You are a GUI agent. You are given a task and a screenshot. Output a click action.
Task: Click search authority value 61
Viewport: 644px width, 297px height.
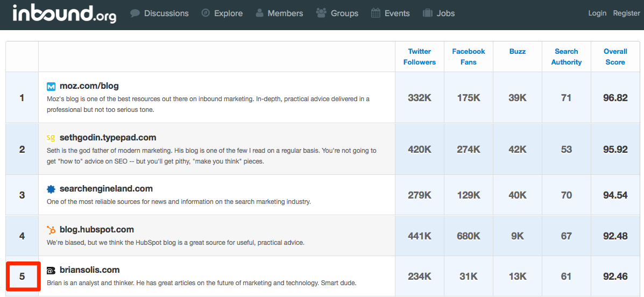pos(567,277)
